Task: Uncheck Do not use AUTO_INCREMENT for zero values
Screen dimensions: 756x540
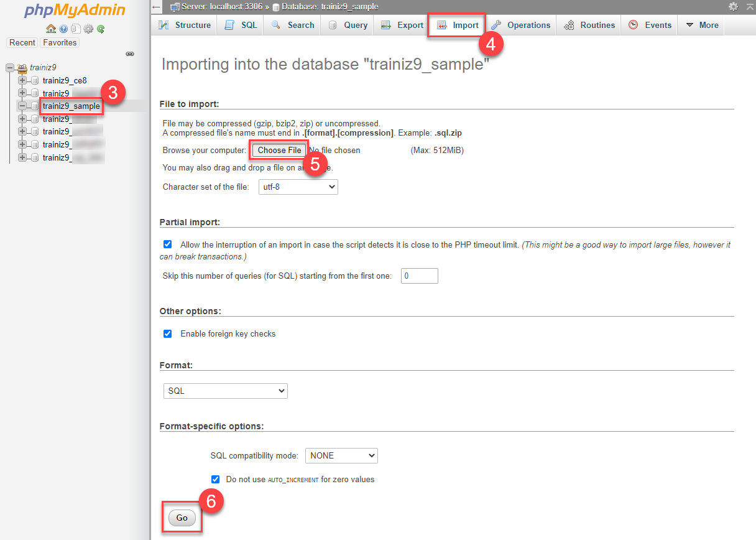Action: pos(215,479)
